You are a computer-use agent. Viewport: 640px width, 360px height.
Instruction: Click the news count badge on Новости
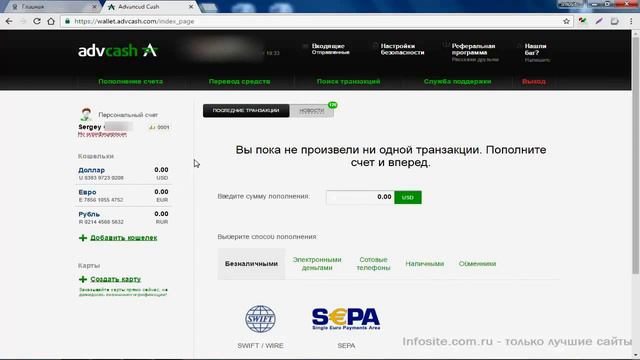click(333, 105)
